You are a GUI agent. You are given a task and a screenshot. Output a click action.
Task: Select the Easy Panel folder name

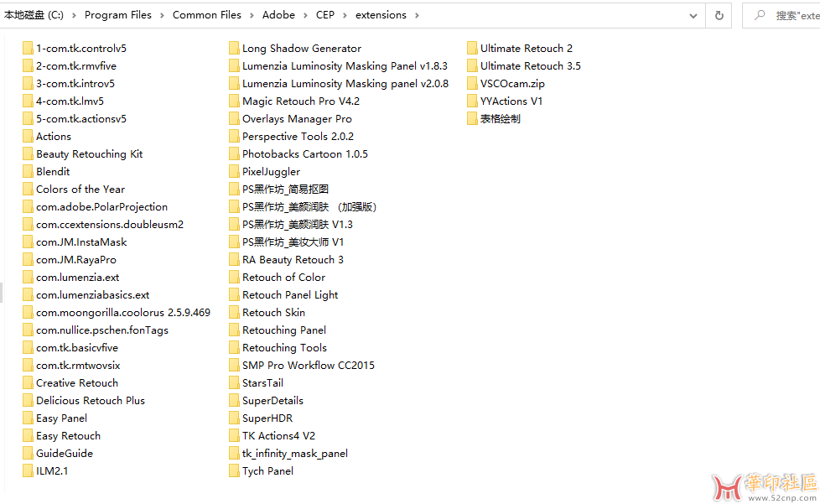point(62,418)
